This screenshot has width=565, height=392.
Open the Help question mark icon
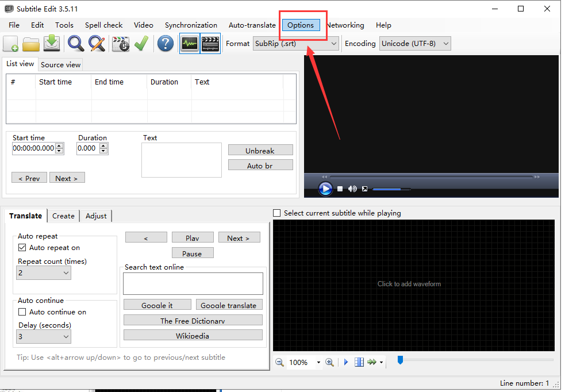coord(166,44)
